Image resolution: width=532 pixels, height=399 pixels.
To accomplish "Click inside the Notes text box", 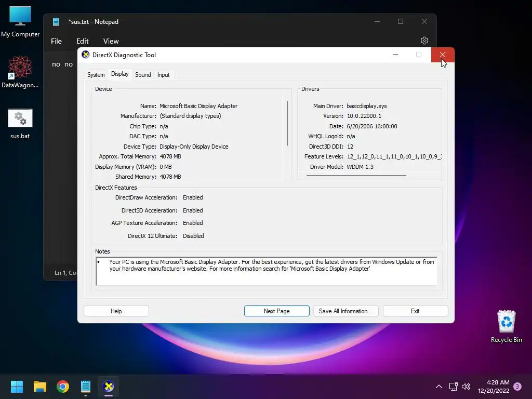I will click(267, 271).
